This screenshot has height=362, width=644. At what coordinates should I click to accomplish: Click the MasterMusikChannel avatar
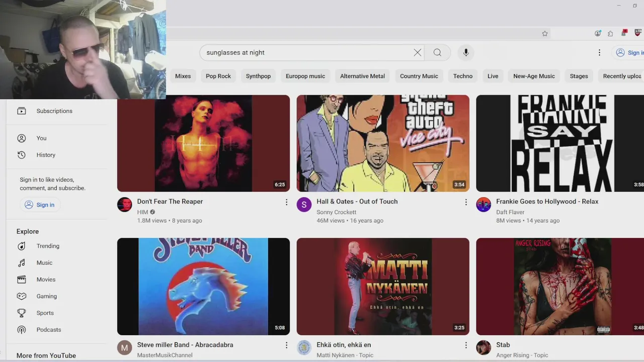pyautogui.click(x=125, y=347)
